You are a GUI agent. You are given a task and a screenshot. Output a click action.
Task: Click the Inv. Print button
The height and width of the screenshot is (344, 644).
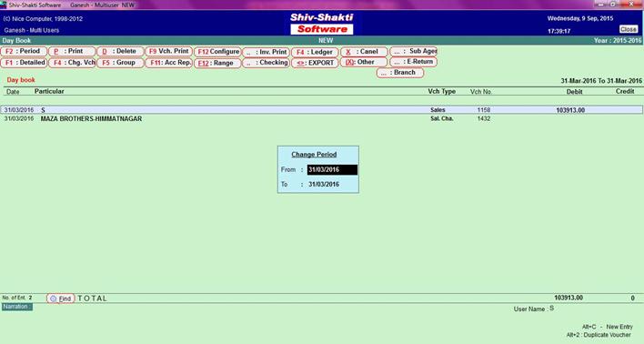267,52
